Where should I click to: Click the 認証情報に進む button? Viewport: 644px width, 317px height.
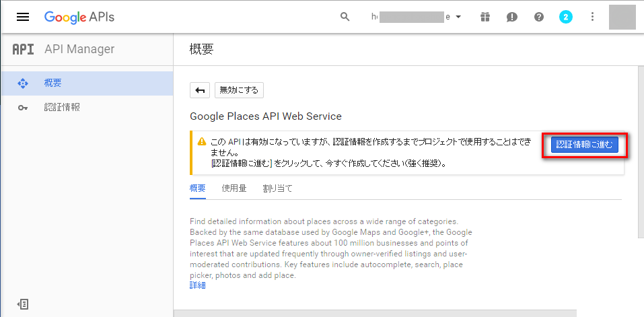click(585, 145)
